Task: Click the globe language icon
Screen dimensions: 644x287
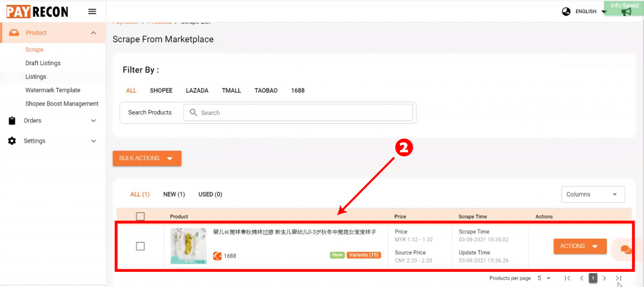Action: tap(567, 11)
